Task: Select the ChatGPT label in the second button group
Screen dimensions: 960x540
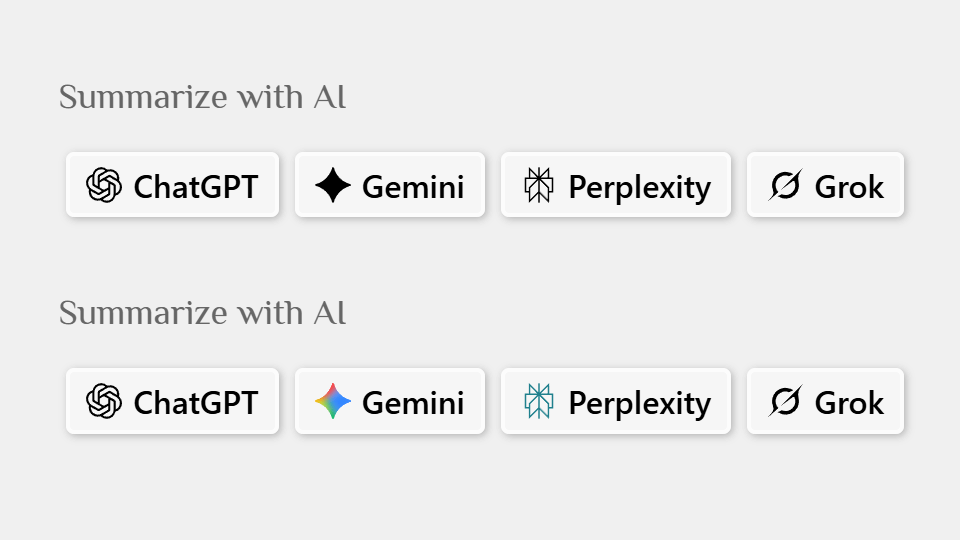Action: pos(195,403)
